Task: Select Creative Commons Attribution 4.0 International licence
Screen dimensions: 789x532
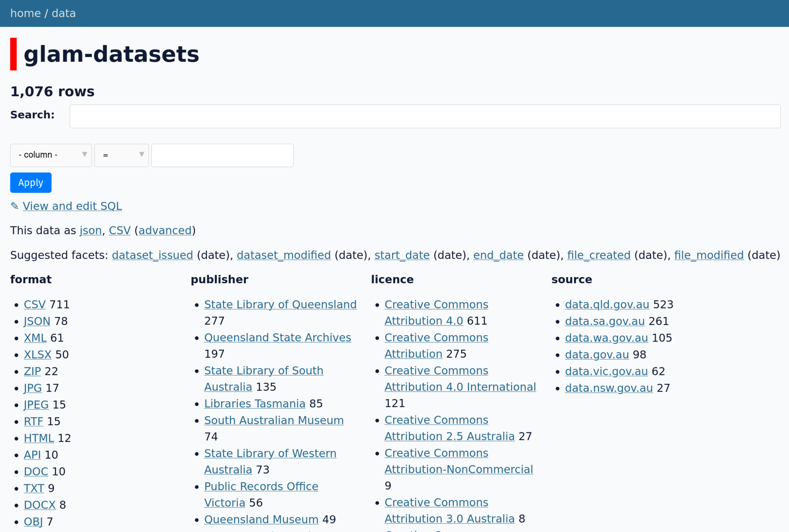Action: [x=460, y=387]
